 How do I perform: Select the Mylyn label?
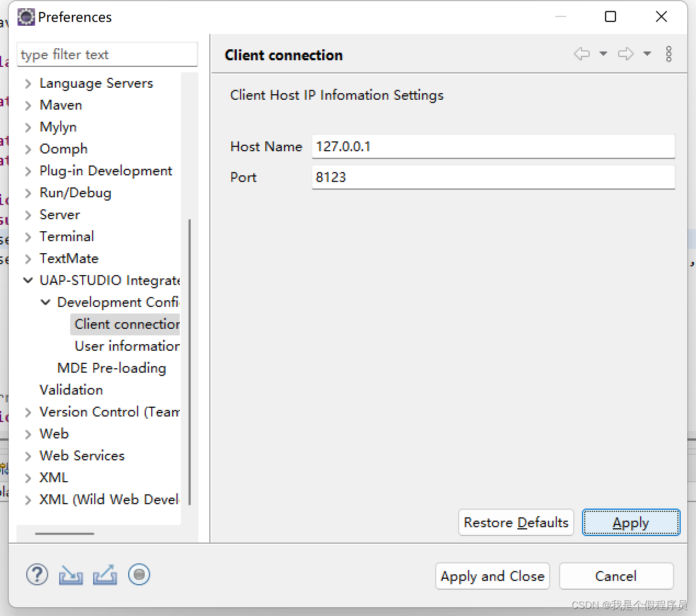[x=58, y=127]
